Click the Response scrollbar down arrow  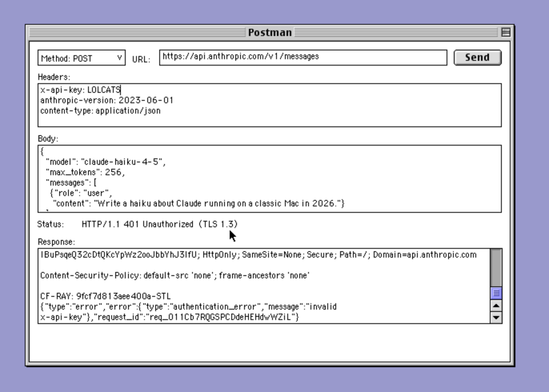(x=496, y=318)
